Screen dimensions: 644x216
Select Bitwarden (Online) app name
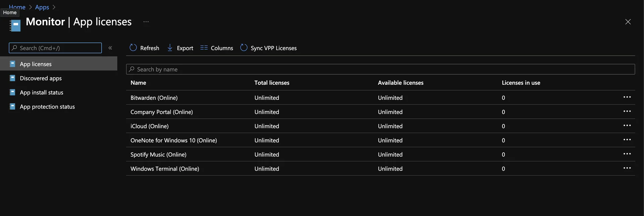point(154,98)
